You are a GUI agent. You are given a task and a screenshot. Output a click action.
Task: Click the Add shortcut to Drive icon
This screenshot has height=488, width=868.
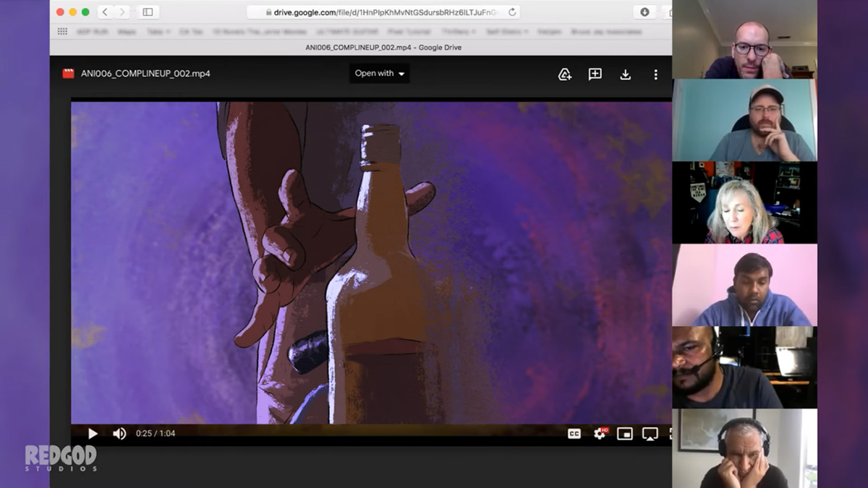pos(565,74)
